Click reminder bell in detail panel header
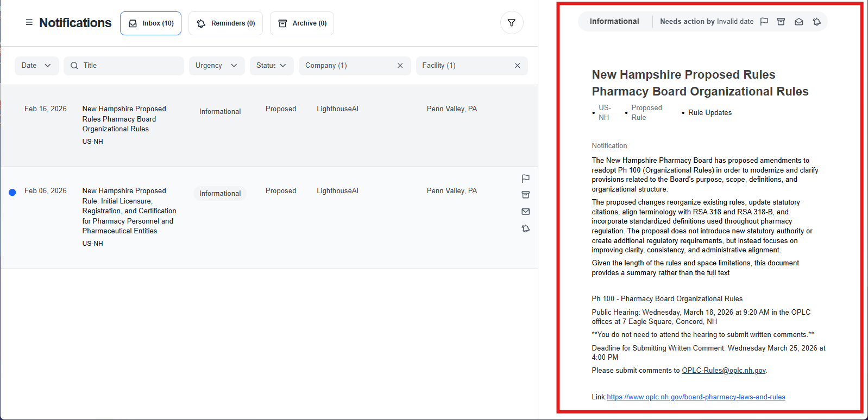The image size is (868, 420). pos(816,22)
